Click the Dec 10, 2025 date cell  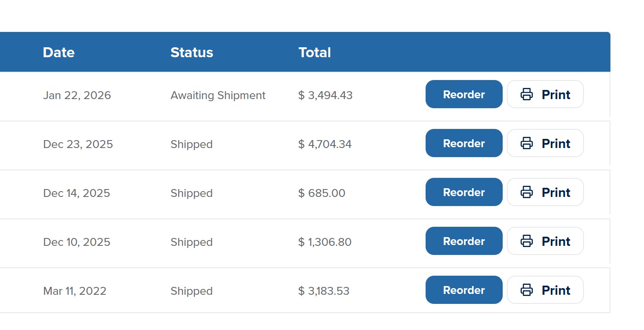pos(77,242)
